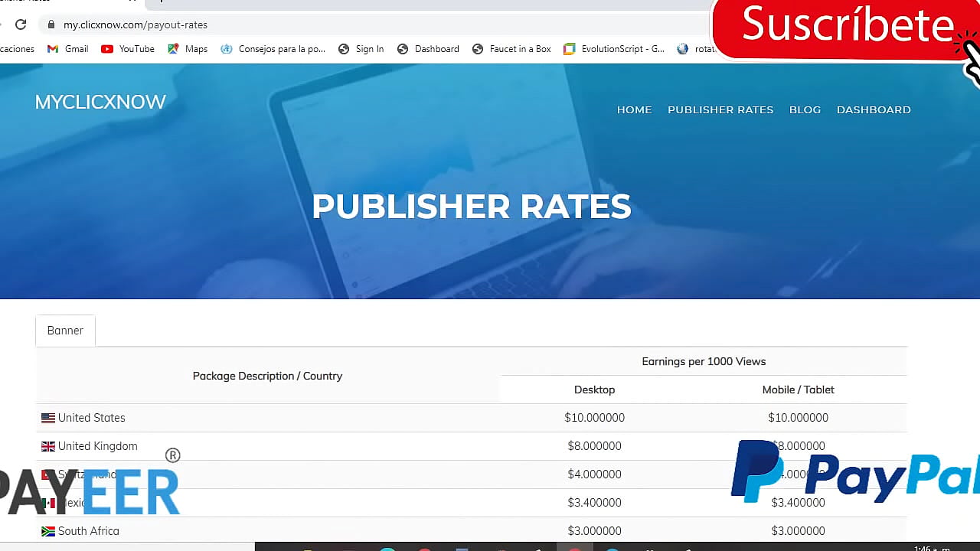
Task: Open the YouTube bookmark
Action: click(x=127, y=48)
